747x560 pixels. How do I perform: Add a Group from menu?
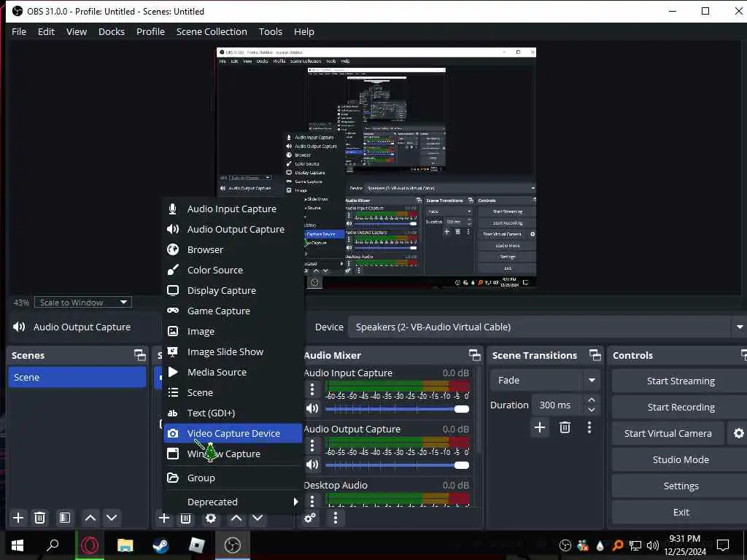coord(233,478)
